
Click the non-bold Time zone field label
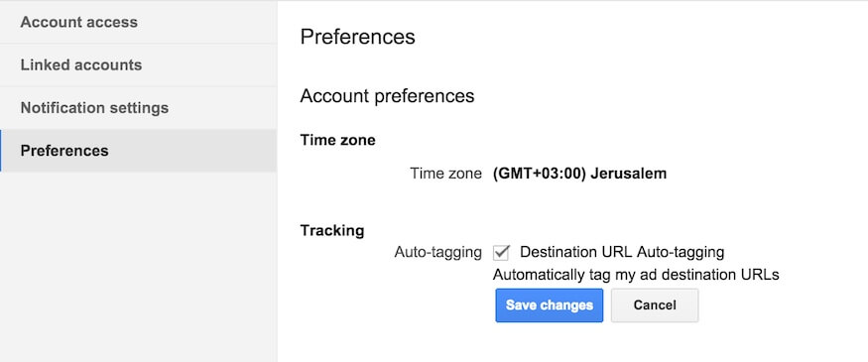445,174
